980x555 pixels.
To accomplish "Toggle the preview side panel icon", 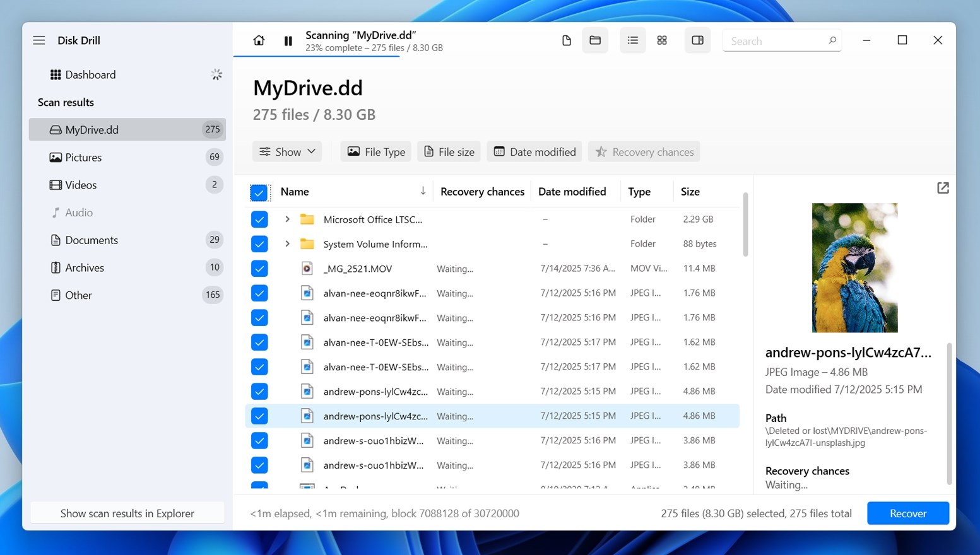I will [x=697, y=40].
